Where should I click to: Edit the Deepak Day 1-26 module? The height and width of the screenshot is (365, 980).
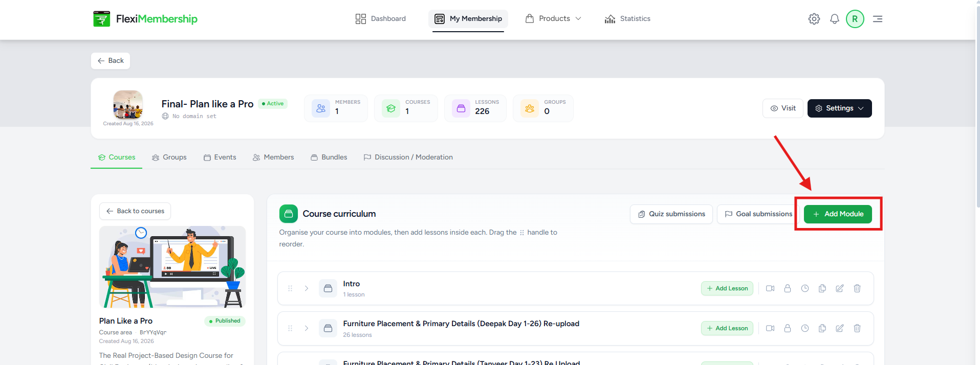pyautogui.click(x=840, y=328)
